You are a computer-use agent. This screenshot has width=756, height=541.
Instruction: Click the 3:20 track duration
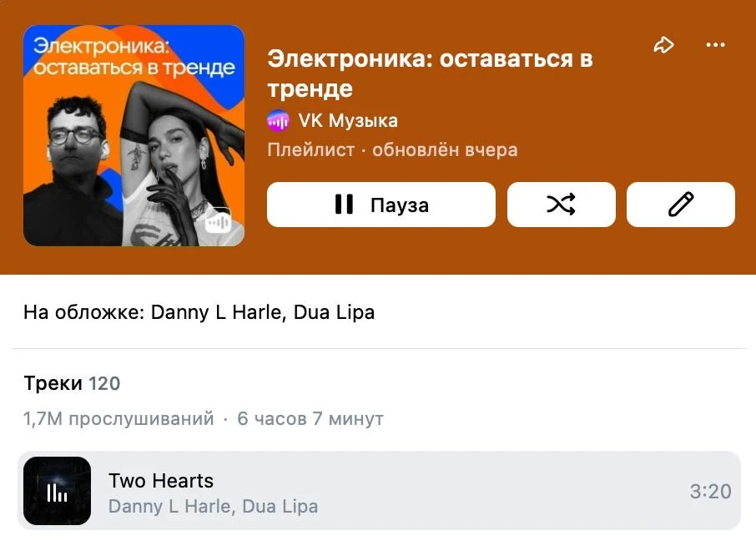710,491
